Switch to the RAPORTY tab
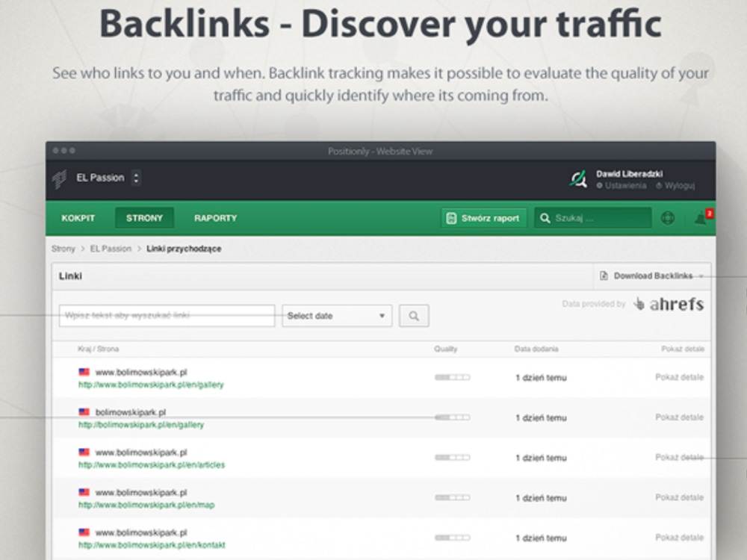 pos(215,218)
